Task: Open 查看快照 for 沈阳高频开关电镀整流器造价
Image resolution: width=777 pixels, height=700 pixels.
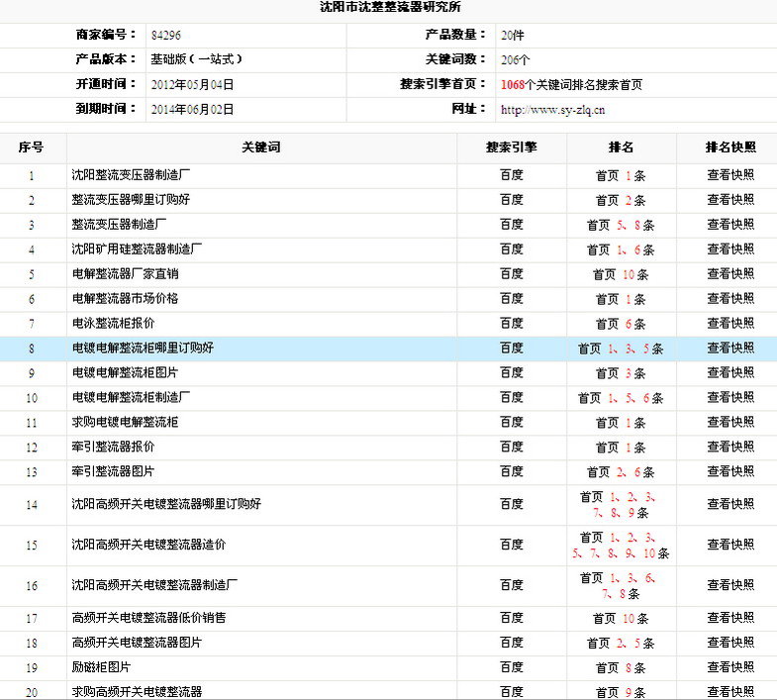Action: coord(730,545)
